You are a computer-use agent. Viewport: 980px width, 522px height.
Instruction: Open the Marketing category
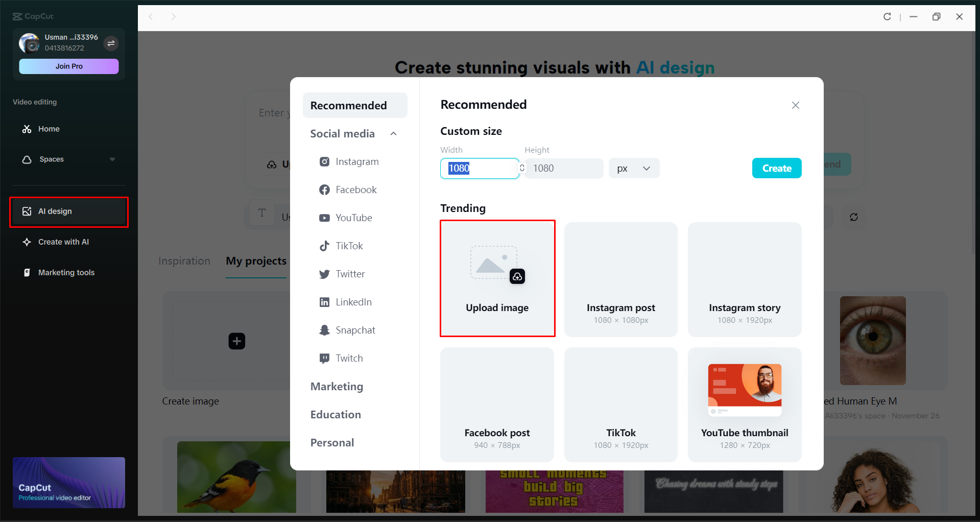(337, 387)
